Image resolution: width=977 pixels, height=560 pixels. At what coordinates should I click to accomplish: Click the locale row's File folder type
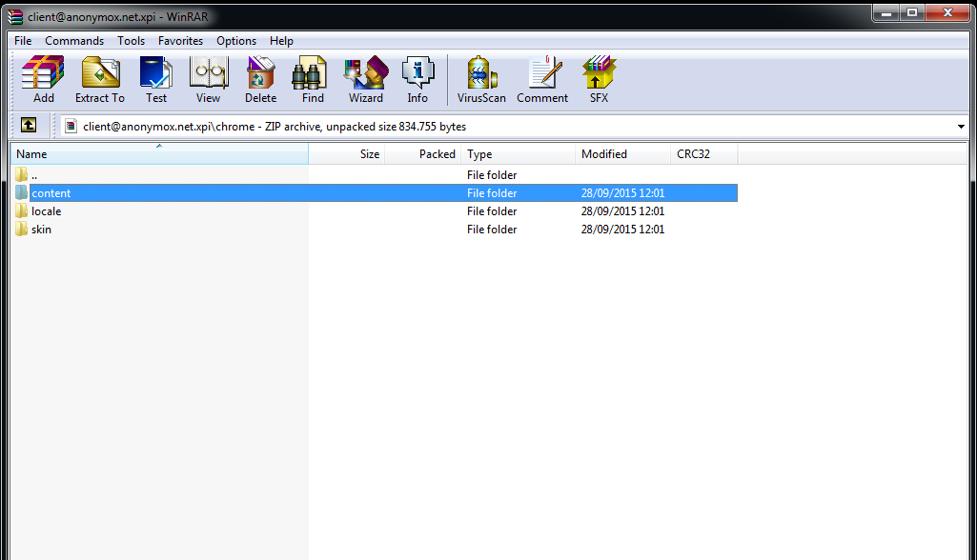pos(492,211)
